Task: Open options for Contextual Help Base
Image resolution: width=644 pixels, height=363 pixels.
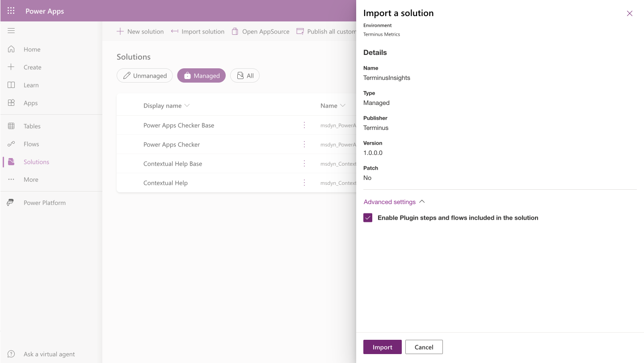Action: (304, 163)
